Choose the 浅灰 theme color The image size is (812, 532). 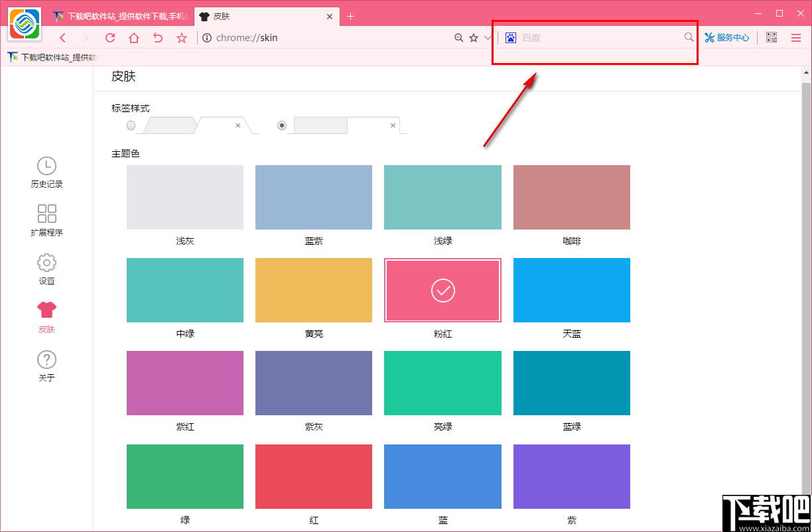coord(185,197)
